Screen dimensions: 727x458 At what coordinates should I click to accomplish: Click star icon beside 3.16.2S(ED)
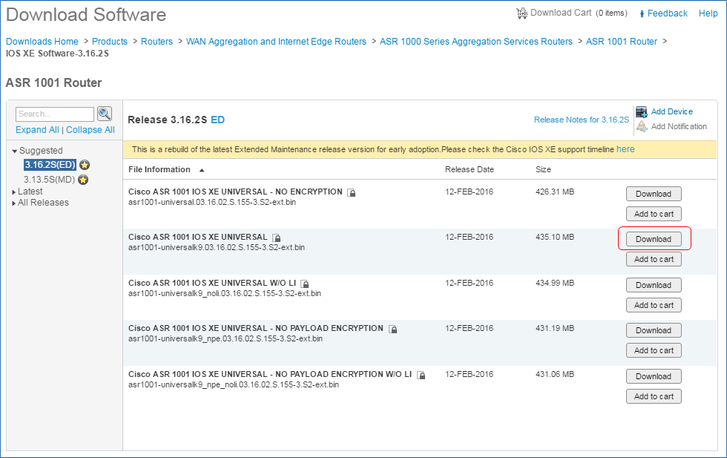point(84,165)
